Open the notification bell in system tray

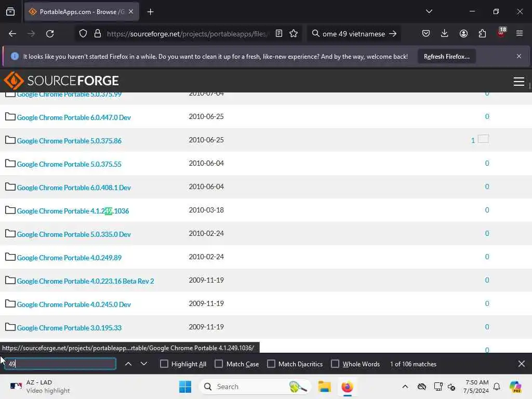(x=497, y=387)
